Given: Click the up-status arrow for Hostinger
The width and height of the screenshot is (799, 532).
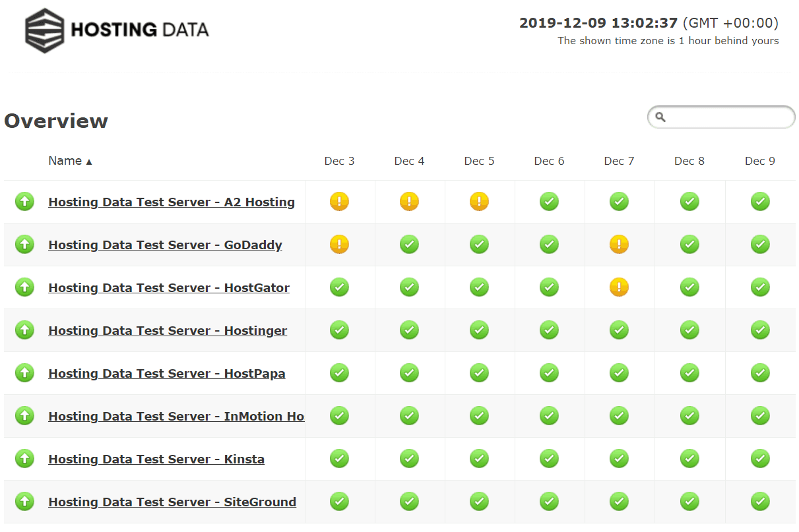Looking at the screenshot, I should (24, 330).
